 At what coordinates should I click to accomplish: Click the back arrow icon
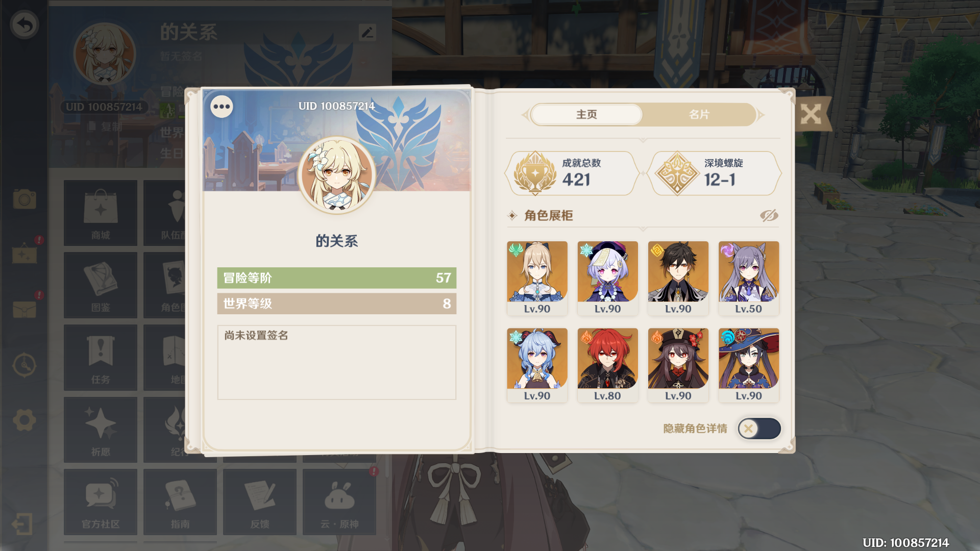pos(24,24)
